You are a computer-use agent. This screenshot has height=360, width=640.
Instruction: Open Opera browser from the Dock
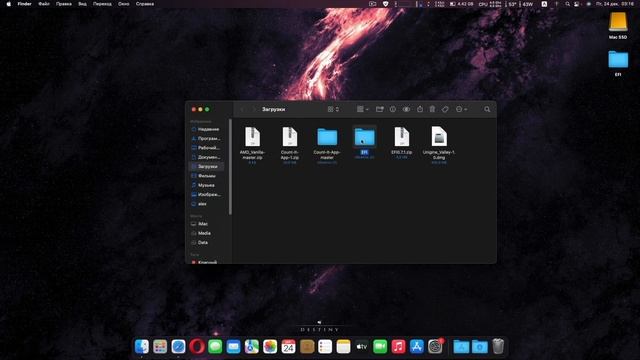tap(197, 347)
